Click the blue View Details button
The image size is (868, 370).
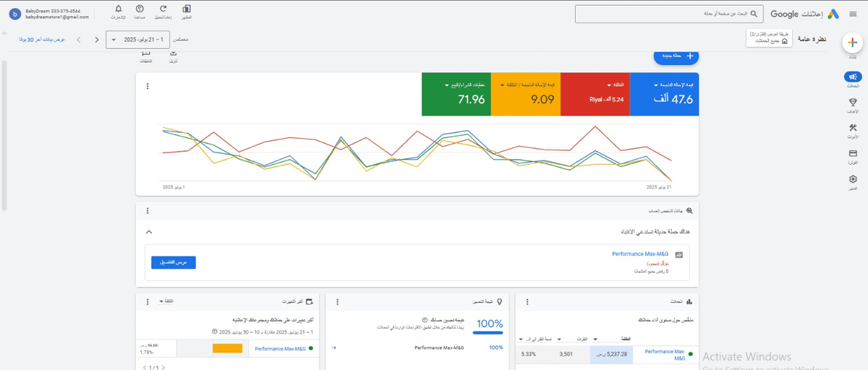click(174, 262)
